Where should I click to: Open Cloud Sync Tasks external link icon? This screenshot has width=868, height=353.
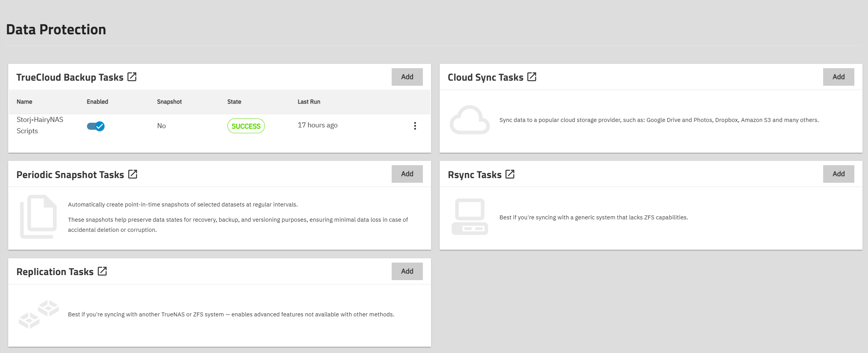tap(532, 77)
